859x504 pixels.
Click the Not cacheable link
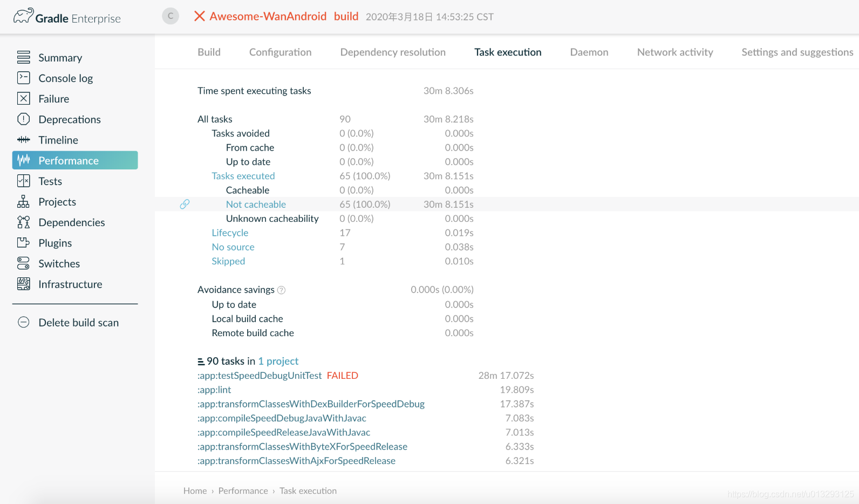coord(256,205)
